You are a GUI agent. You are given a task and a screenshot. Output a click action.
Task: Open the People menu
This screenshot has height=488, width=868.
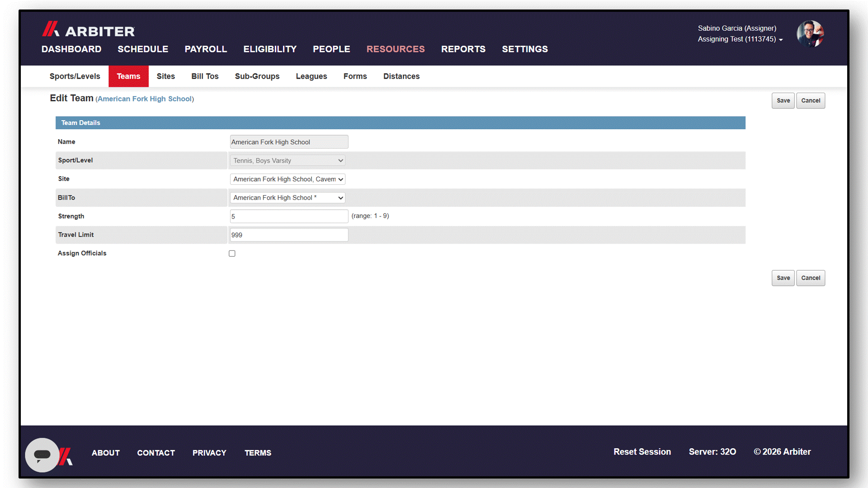tap(331, 49)
